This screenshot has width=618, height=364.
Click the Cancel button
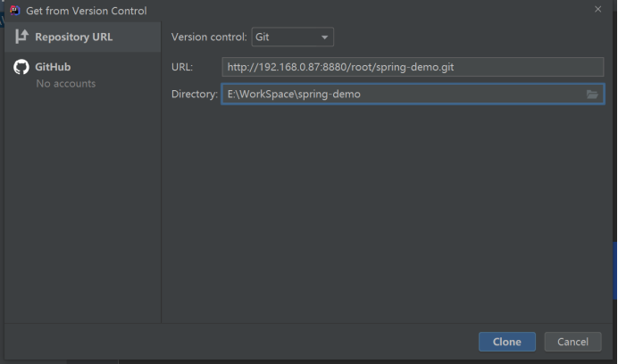pyautogui.click(x=572, y=342)
